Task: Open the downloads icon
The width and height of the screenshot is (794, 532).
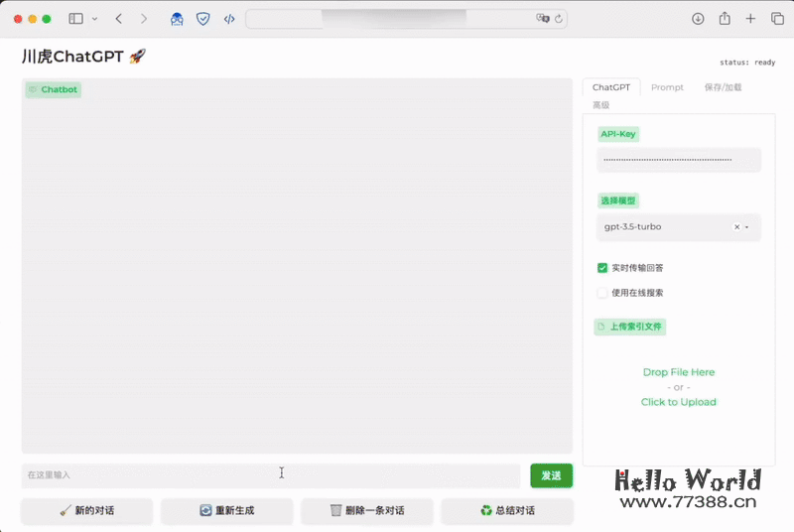Action: 698,19
